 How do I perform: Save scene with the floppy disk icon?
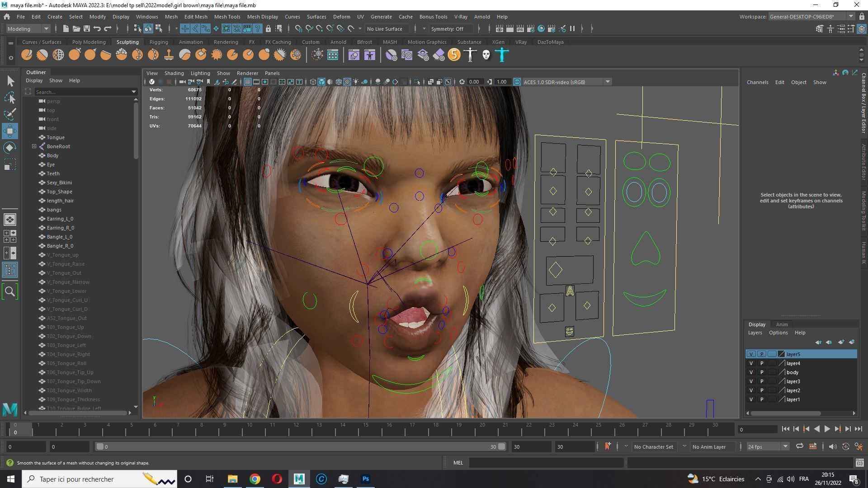point(86,28)
